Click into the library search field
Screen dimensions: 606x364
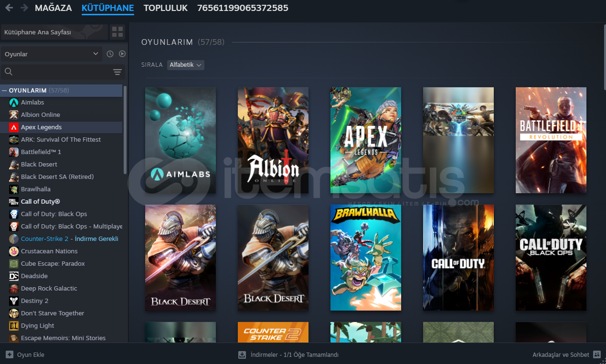(x=63, y=72)
